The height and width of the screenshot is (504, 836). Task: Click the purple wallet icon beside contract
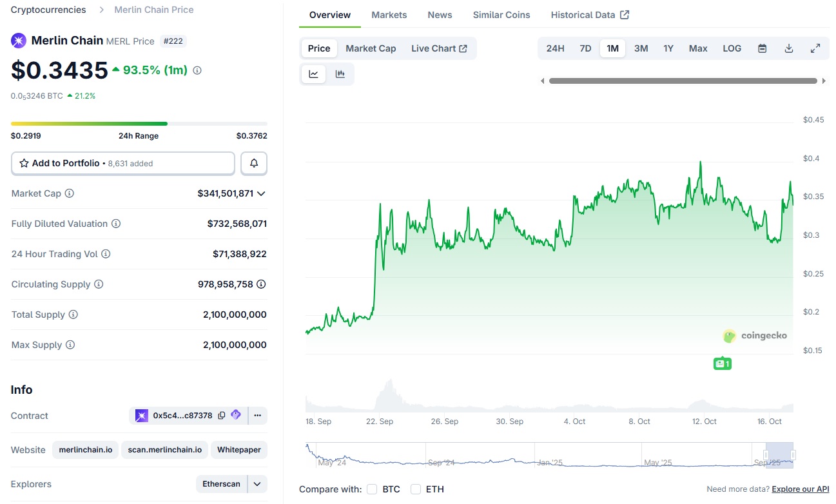click(236, 415)
